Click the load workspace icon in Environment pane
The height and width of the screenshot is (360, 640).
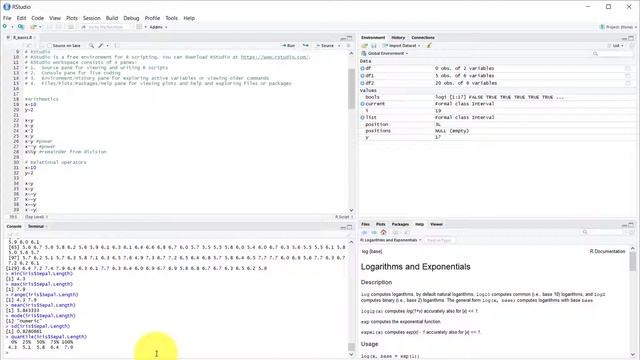click(364, 46)
